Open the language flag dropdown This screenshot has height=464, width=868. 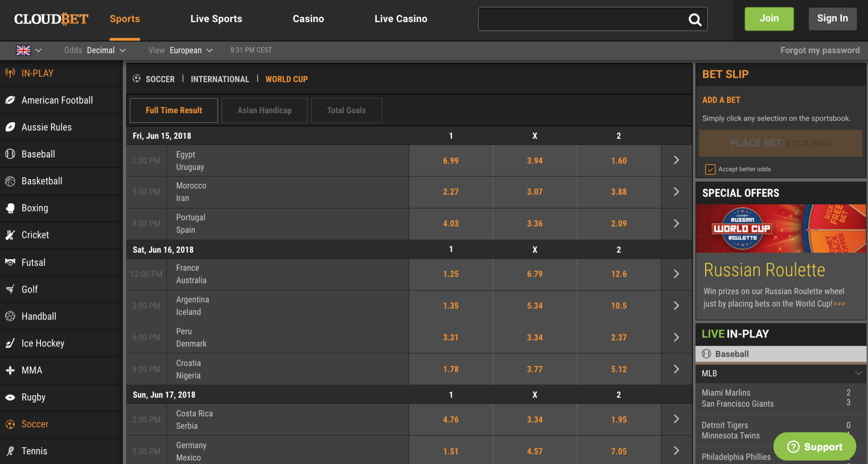pyautogui.click(x=29, y=50)
